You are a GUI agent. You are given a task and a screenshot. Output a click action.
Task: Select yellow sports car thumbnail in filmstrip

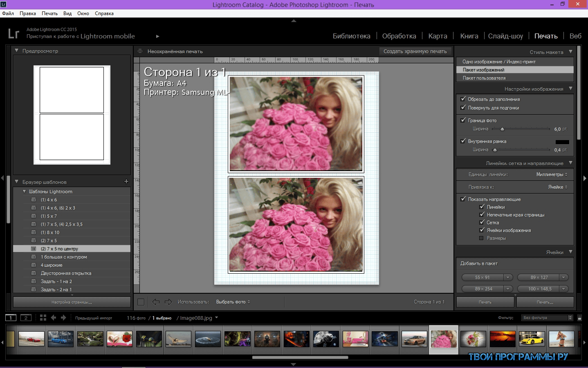pyautogui.click(x=532, y=339)
